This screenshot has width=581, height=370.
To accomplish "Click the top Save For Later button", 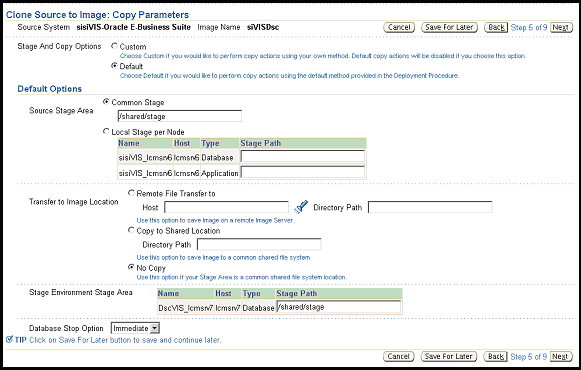I will pyautogui.click(x=449, y=27).
